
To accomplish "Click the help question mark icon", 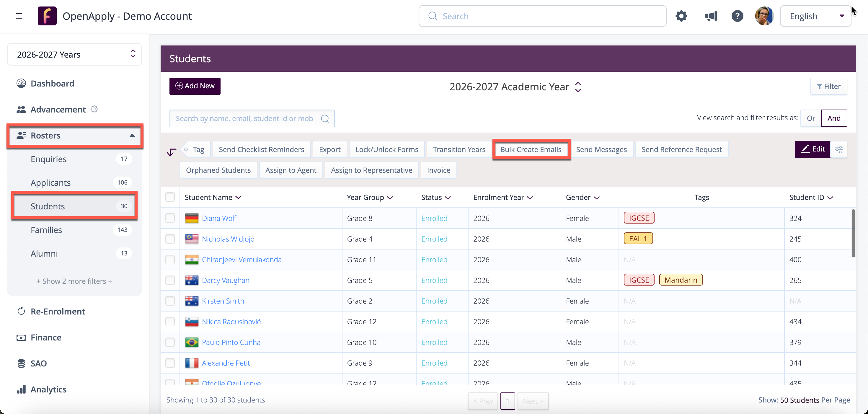I will click(x=737, y=16).
